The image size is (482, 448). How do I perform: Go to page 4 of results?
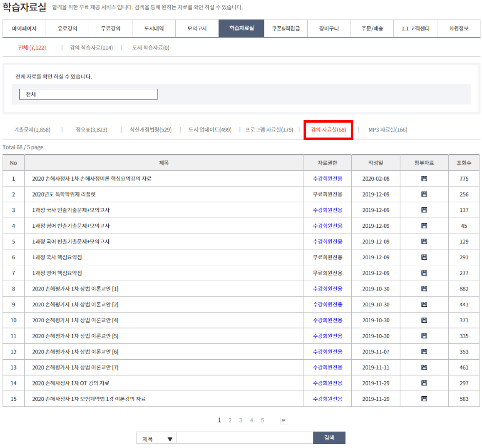click(251, 420)
